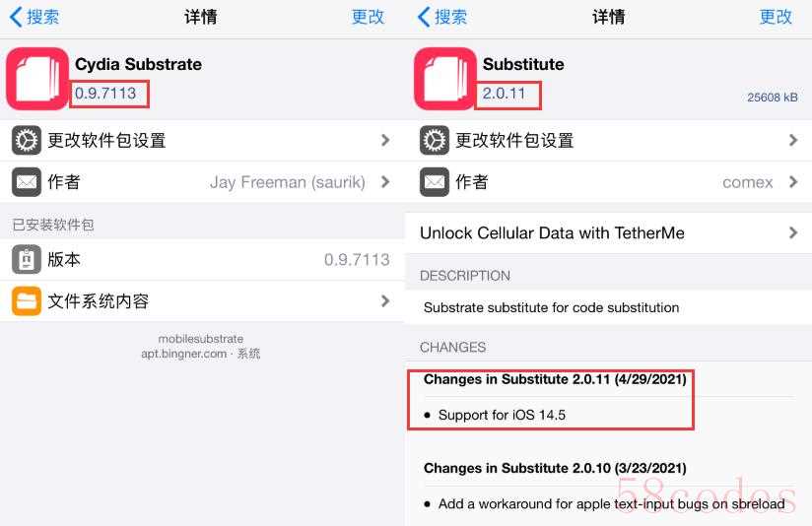Tap the 版本 version icon

[x=27, y=259]
